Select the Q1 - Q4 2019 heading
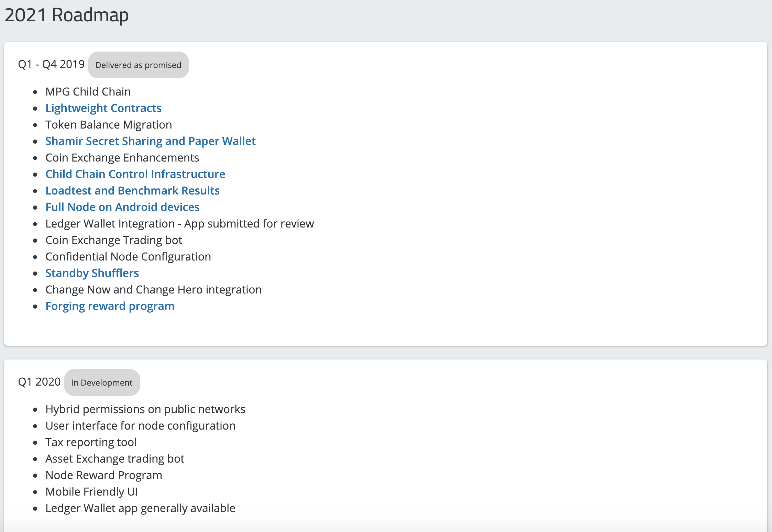The width and height of the screenshot is (772, 532). [51, 64]
